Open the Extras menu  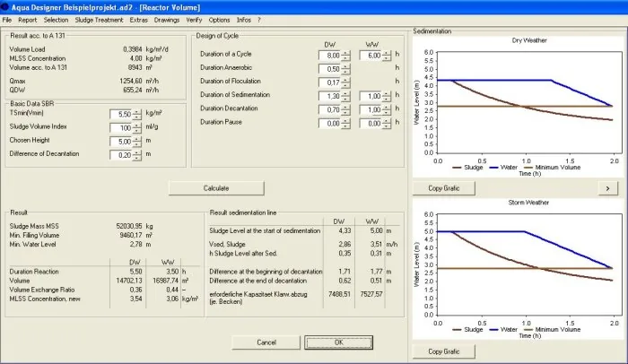(x=138, y=20)
